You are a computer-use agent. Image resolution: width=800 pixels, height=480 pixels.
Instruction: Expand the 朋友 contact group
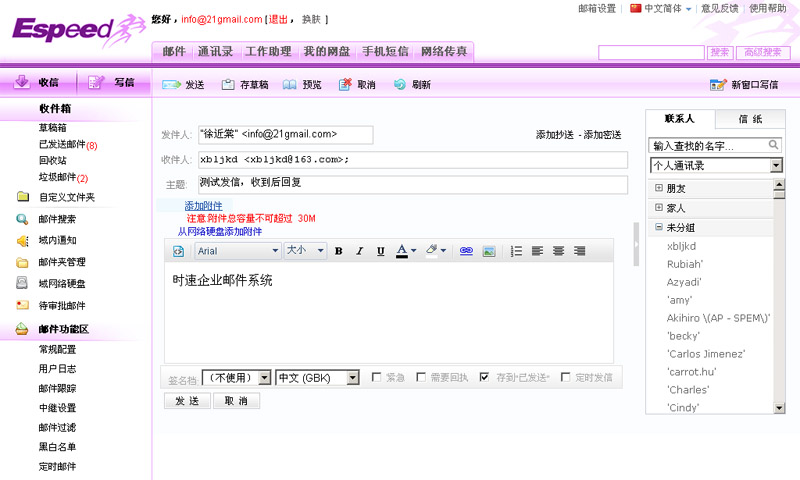coord(659,188)
